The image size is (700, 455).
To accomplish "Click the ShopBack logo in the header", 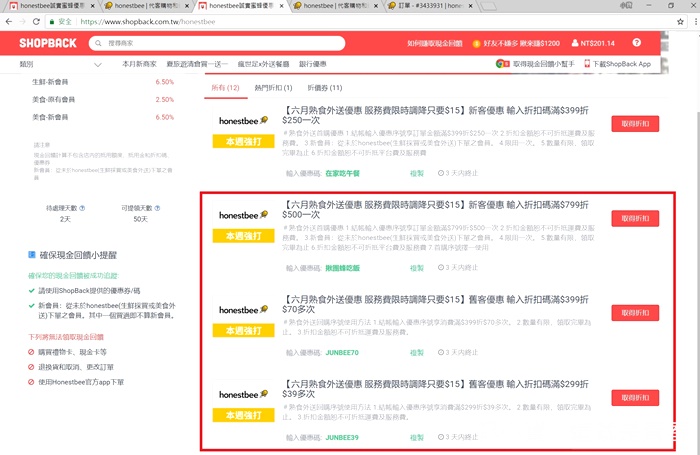I will click(49, 43).
